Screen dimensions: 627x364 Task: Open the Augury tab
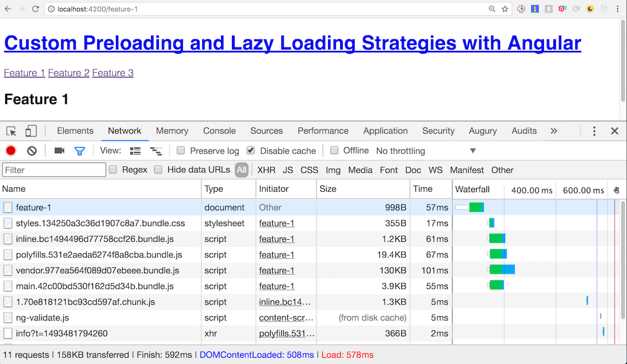483,131
